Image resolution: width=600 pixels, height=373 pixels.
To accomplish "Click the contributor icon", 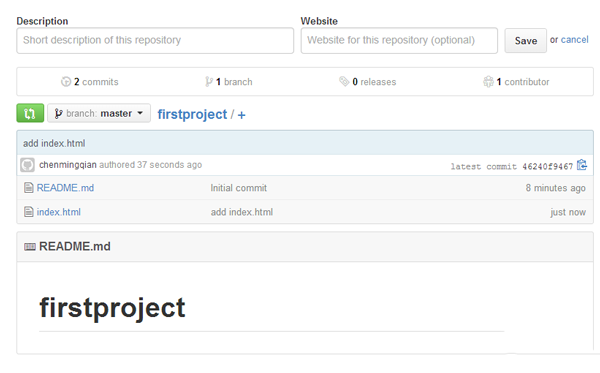I will point(488,81).
